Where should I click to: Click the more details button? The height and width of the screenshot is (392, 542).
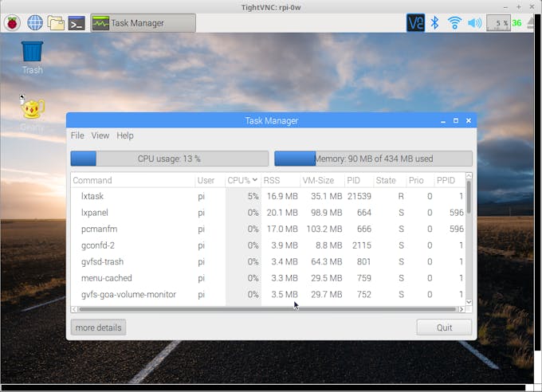tap(99, 327)
